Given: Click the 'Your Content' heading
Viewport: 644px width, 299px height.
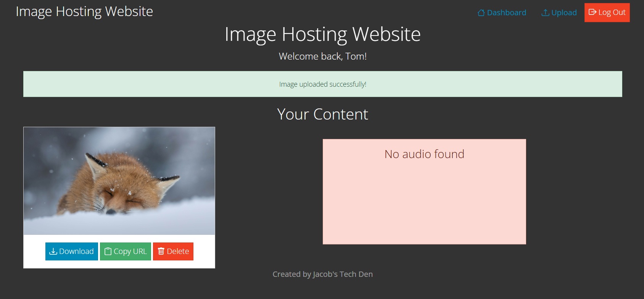Looking at the screenshot, I should [x=323, y=114].
